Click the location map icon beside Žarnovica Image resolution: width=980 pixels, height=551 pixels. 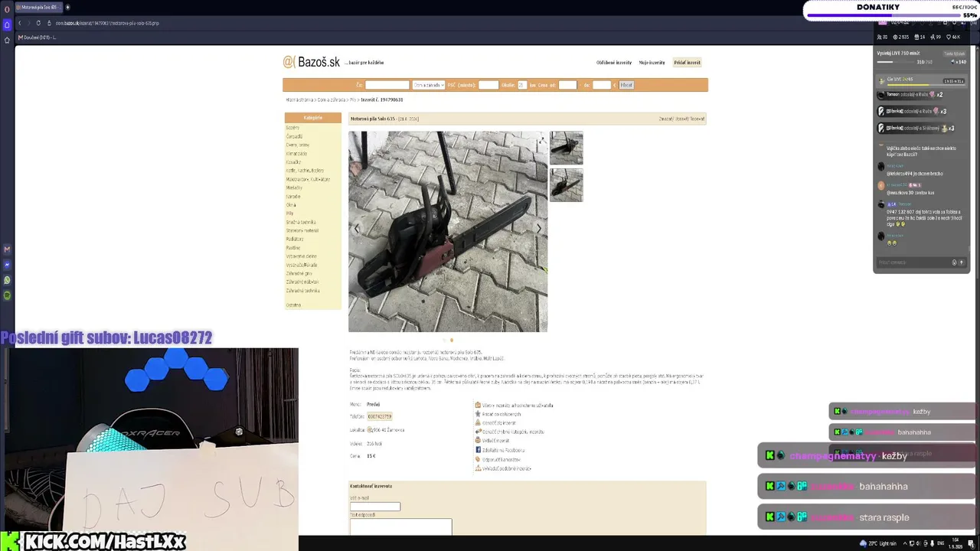[x=370, y=430]
